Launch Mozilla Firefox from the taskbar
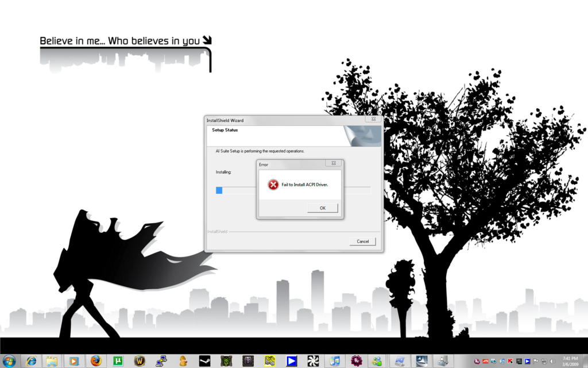Viewport: 588px width, 368px height. pyautogui.click(x=96, y=361)
